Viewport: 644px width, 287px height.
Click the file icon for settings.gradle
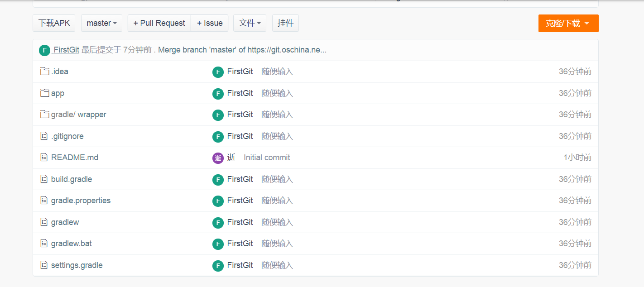44,265
